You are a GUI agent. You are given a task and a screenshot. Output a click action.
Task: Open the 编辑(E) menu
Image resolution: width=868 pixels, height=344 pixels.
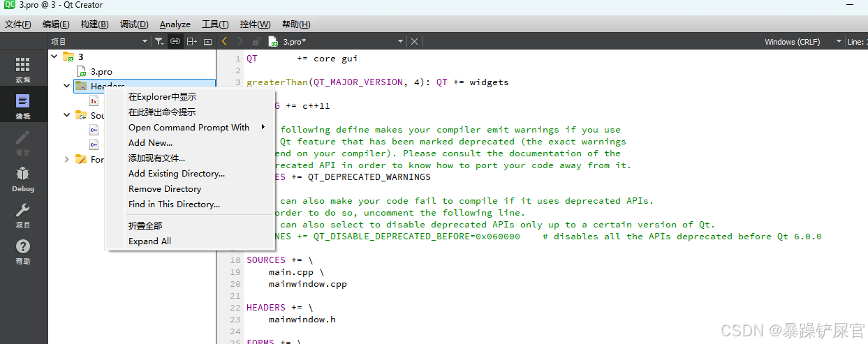56,24
